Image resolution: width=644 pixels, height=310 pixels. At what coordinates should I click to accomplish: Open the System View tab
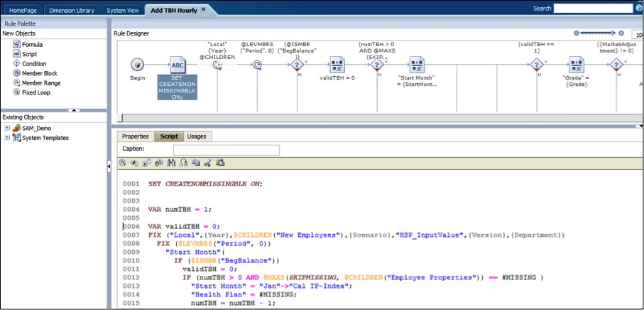[122, 10]
